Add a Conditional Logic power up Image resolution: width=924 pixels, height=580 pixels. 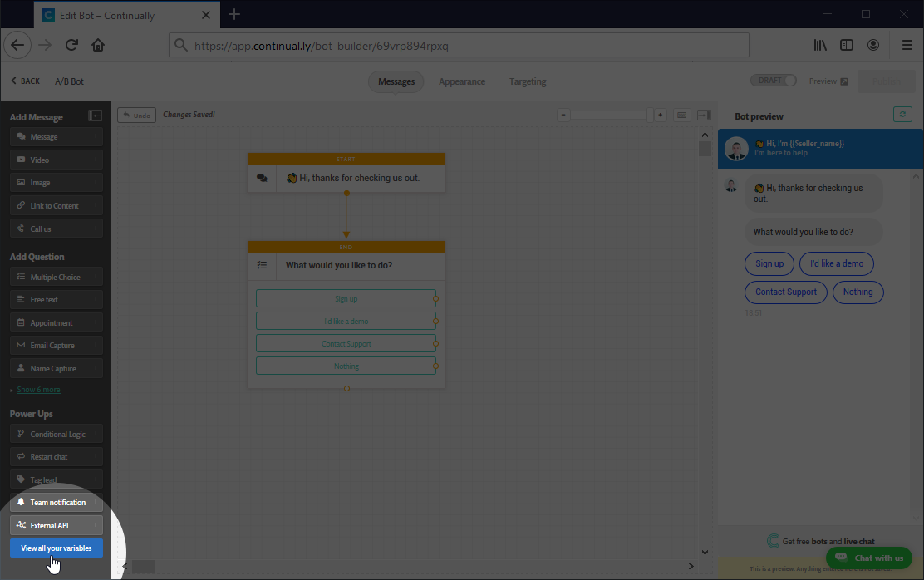click(56, 433)
